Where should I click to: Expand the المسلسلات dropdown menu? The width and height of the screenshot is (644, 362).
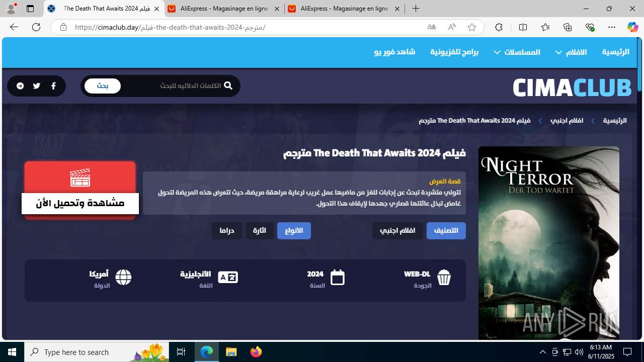click(x=517, y=52)
